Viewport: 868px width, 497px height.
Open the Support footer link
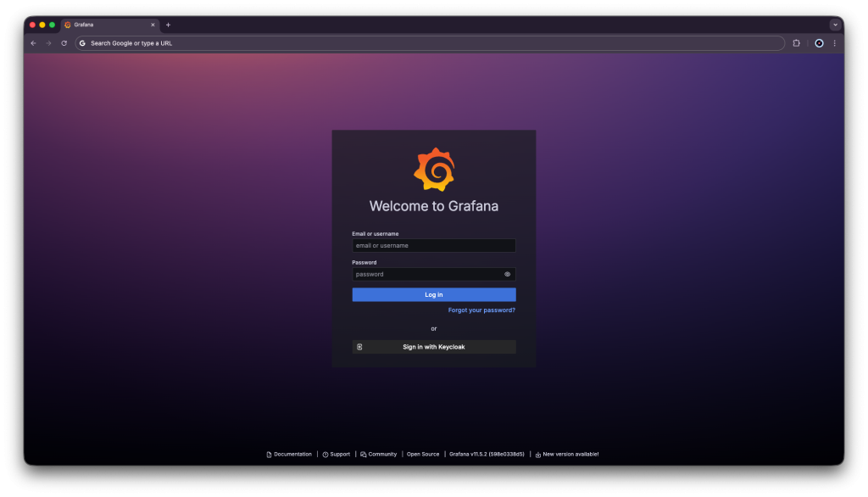click(339, 455)
